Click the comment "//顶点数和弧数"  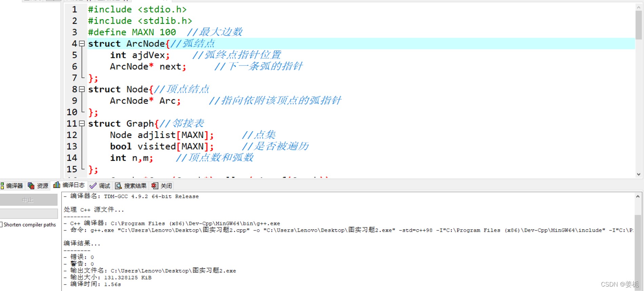click(215, 158)
